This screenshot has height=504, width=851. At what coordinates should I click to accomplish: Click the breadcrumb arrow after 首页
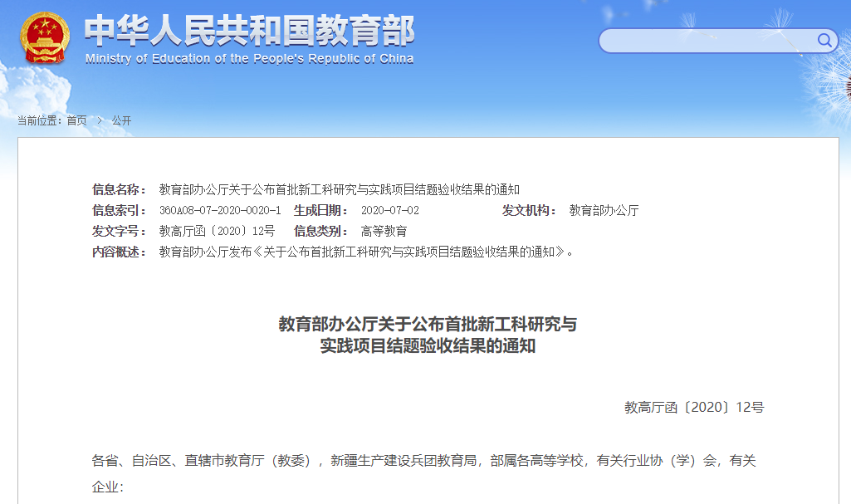(100, 120)
